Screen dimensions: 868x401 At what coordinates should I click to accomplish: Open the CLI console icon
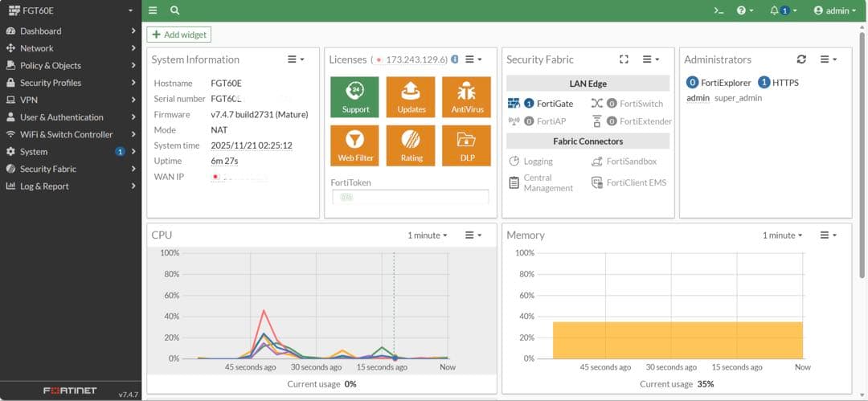(x=719, y=10)
